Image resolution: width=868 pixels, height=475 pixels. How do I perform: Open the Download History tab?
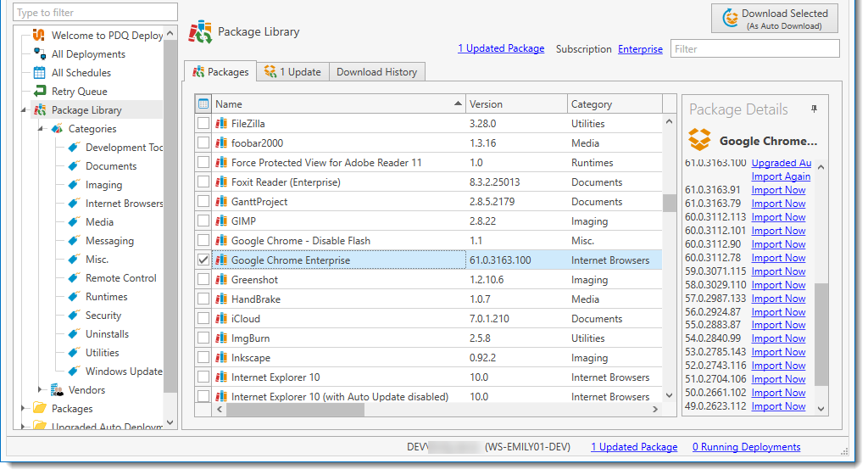[x=376, y=72]
